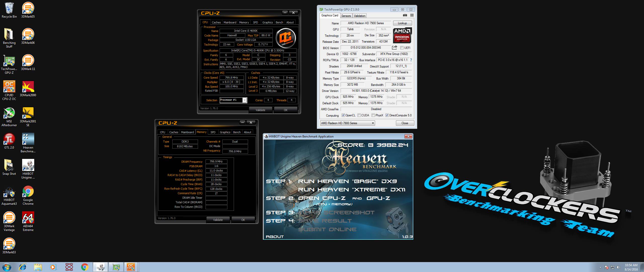Select MSI Afterburner desktop icon
This screenshot has width=644, height=272.
[x=9, y=117]
